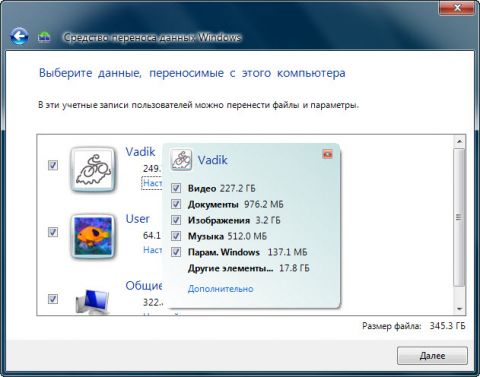Click the Общие entry name
Viewport: 480px width, 377px height.
144,286
